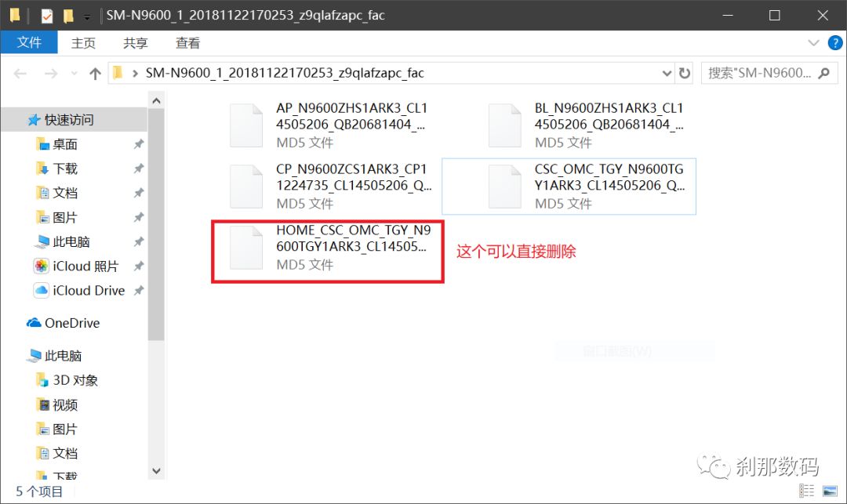Open 图片 under Quick access
The height and width of the screenshot is (504, 847).
coord(65,217)
